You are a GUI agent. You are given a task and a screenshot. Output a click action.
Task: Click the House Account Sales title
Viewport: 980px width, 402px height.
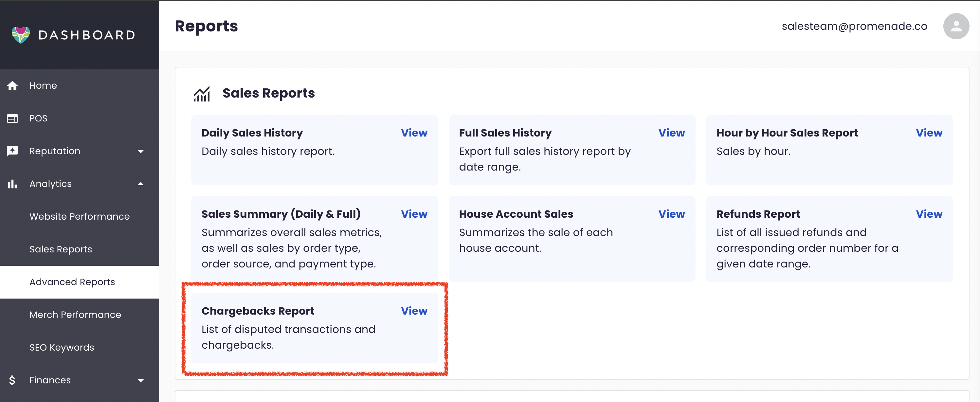tap(516, 214)
